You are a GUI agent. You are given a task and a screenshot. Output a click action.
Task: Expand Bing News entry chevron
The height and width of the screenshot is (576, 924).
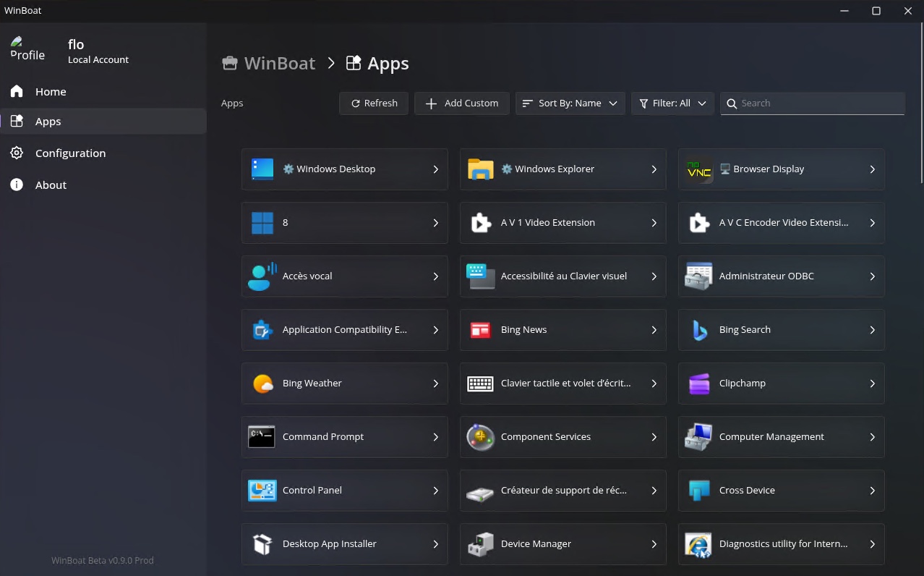tap(654, 330)
